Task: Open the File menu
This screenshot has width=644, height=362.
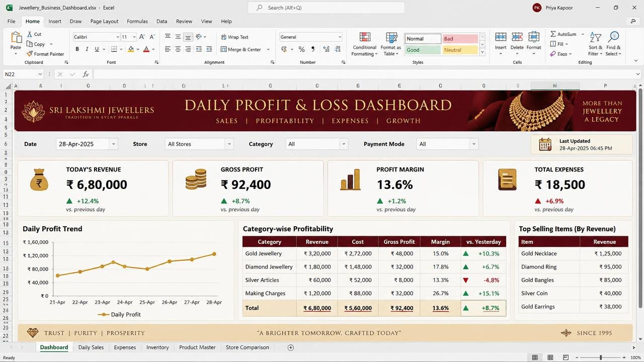Action: point(11,22)
